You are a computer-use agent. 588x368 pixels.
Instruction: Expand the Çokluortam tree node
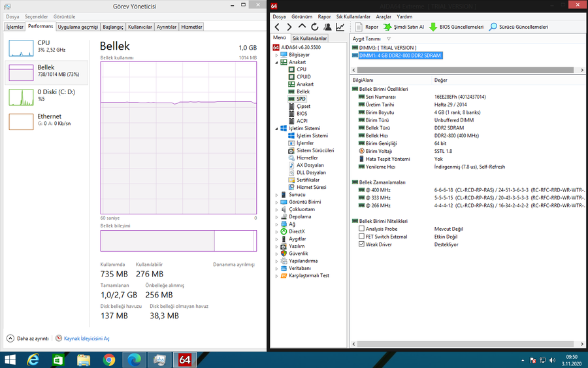pos(277,210)
